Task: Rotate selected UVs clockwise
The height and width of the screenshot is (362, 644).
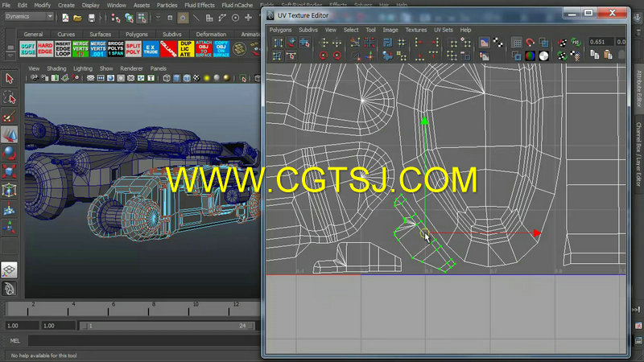Action: 337,56
